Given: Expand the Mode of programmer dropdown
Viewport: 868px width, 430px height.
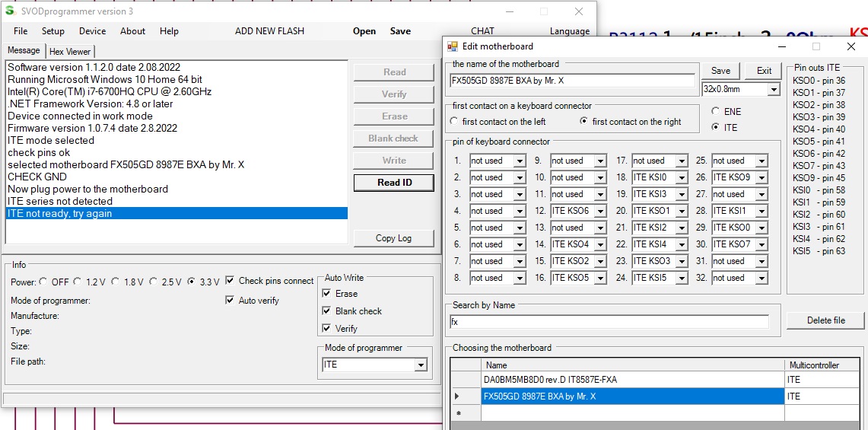Looking at the screenshot, I should tap(420, 365).
